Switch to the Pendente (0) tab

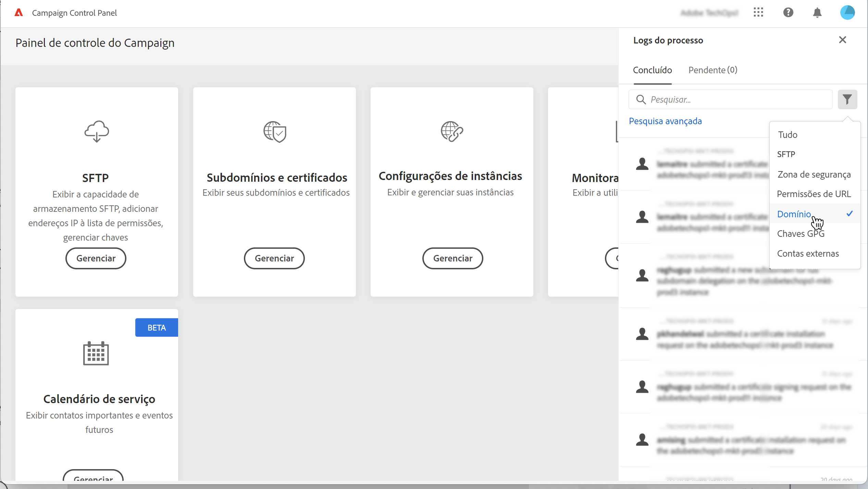712,70
